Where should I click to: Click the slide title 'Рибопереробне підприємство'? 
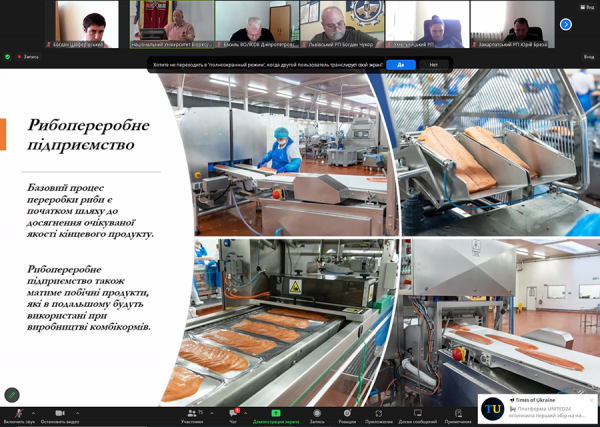tap(88, 135)
